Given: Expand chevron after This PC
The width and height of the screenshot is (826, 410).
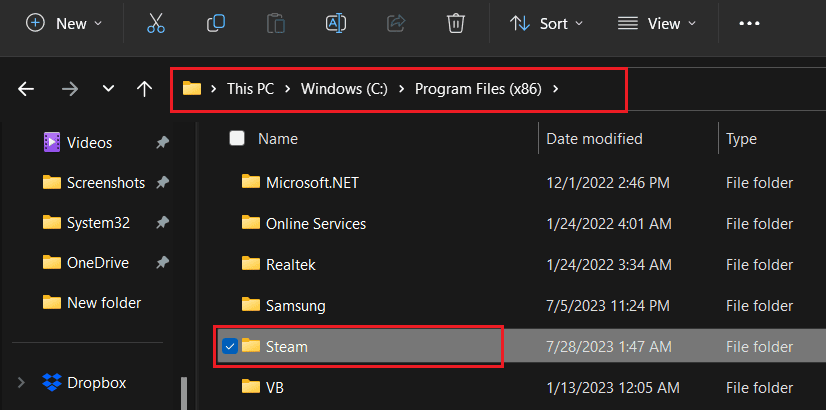Looking at the screenshot, I should click(x=287, y=89).
